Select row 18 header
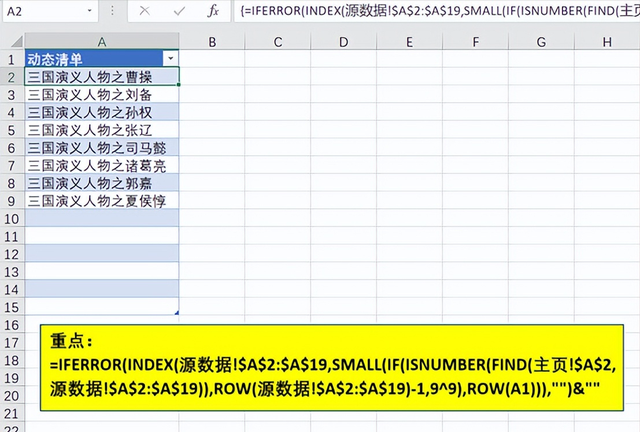640x432 pixels. coord(12,360)
